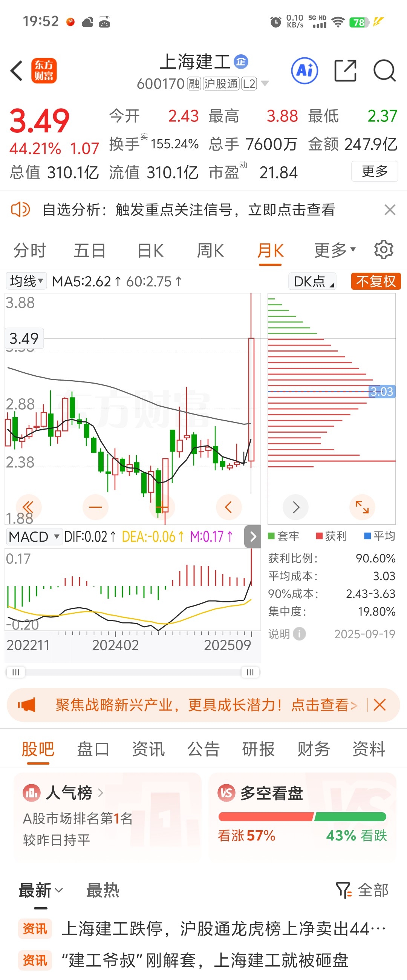Open the 资讯 tab
Screen dimensions: 407x980
pos(148,749)
